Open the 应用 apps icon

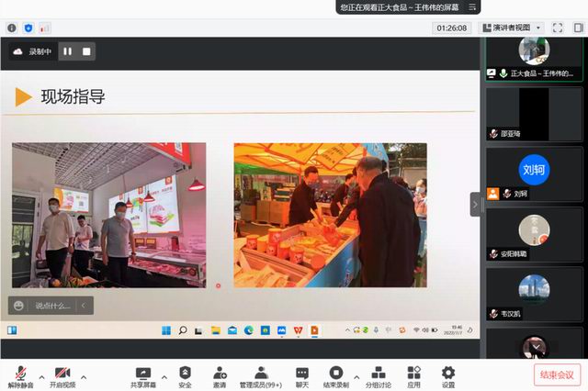[414, 375]
